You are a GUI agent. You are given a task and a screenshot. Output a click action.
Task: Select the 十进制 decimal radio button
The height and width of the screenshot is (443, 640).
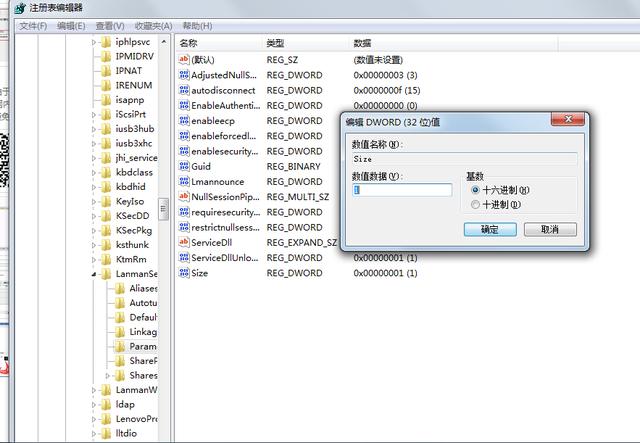475,205
